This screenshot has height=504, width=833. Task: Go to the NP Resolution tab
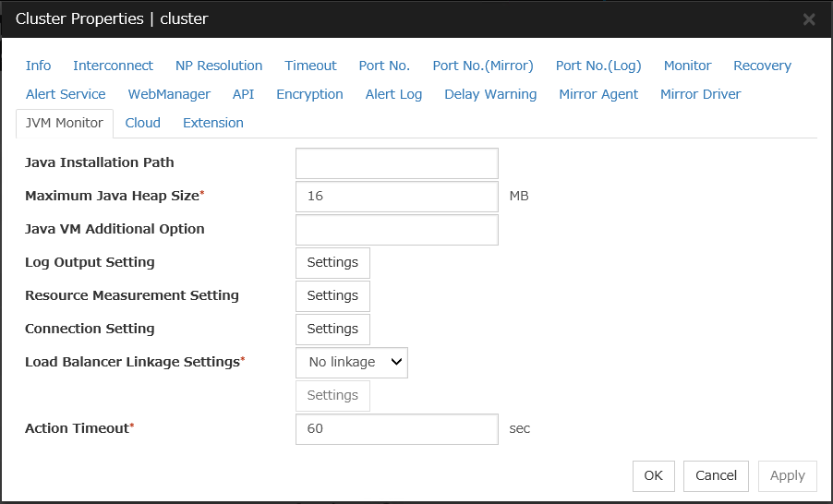219,66
